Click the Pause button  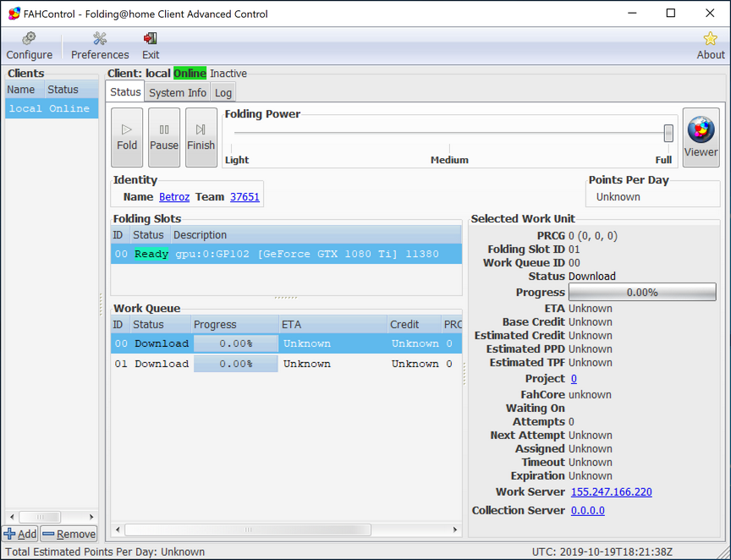[164, 138]
